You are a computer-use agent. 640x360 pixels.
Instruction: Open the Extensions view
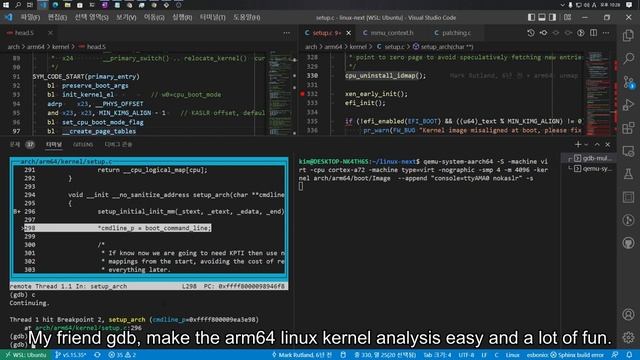tap(628, 128)
